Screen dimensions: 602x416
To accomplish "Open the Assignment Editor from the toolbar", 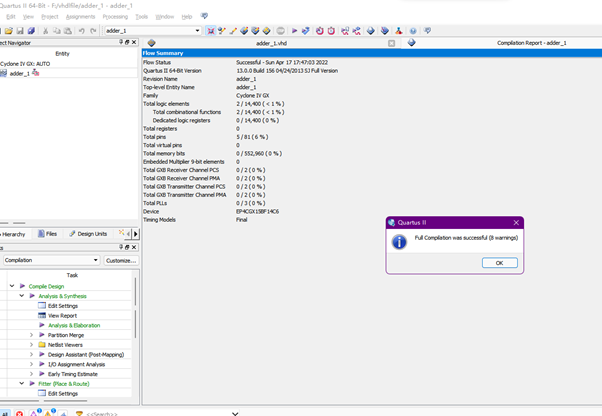I will (222, 31).
